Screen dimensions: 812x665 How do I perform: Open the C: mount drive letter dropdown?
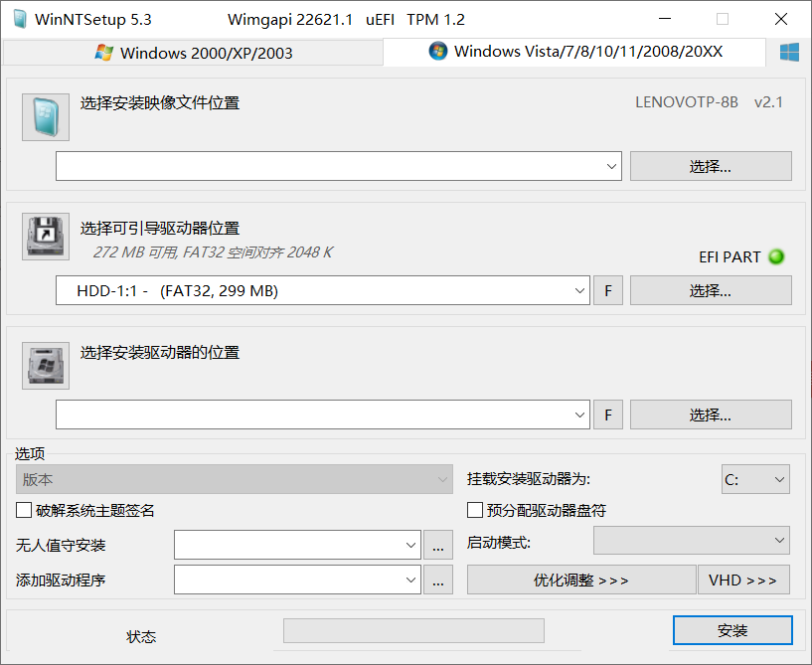(755, 479)
